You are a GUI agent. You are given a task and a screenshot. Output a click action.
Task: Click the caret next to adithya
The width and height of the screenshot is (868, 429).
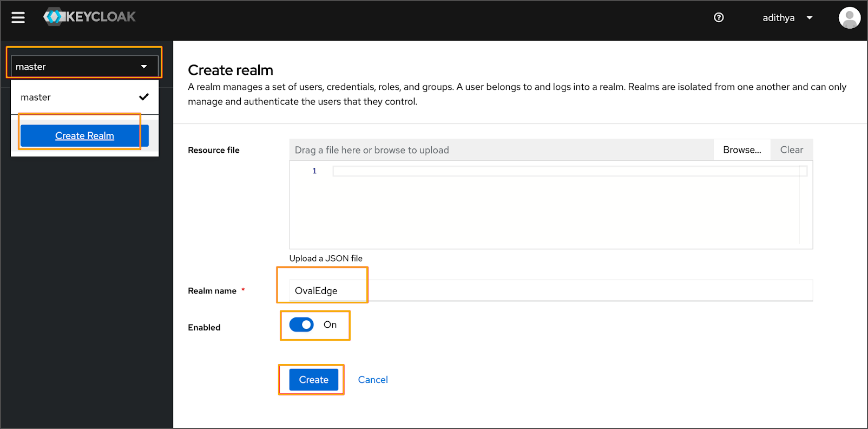810,18
